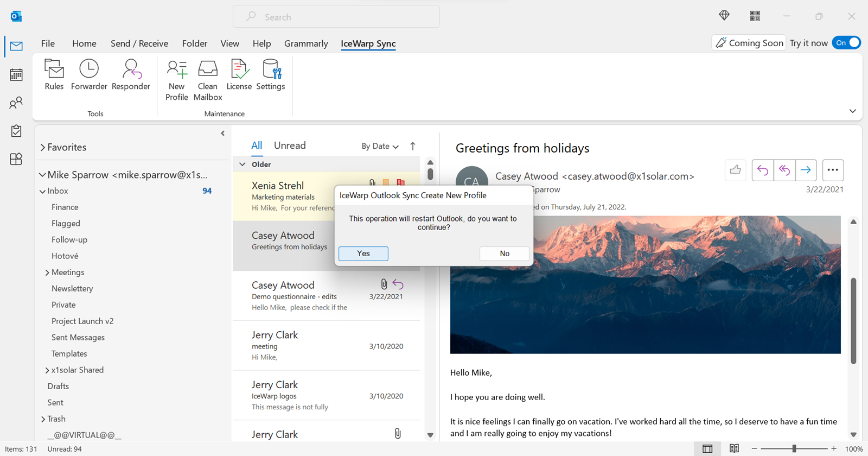This screenshot has width=868, height=456.
Task: Click the premium diamond icon
Action: tap(724, 16)
